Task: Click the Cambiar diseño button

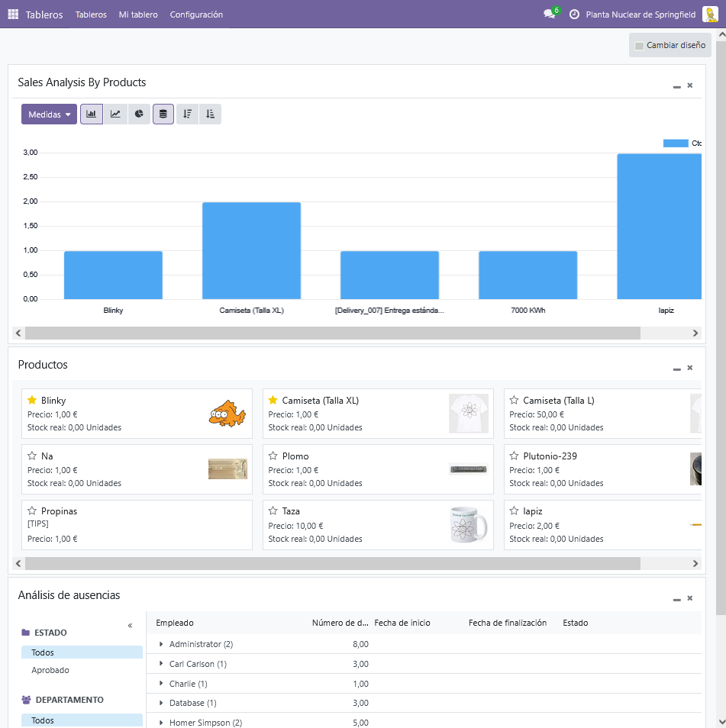Action: point(670,45)
